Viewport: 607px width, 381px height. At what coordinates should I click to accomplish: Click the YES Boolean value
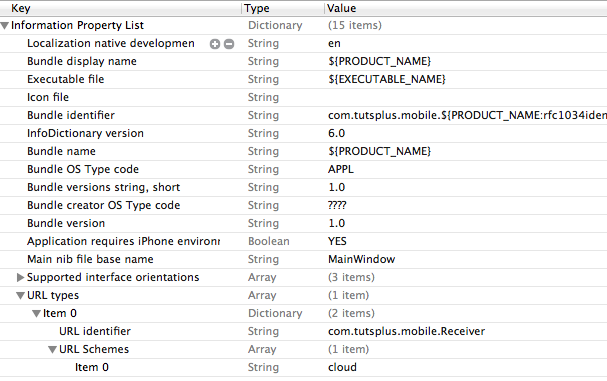pyautogui.click(x=337, y=242)
